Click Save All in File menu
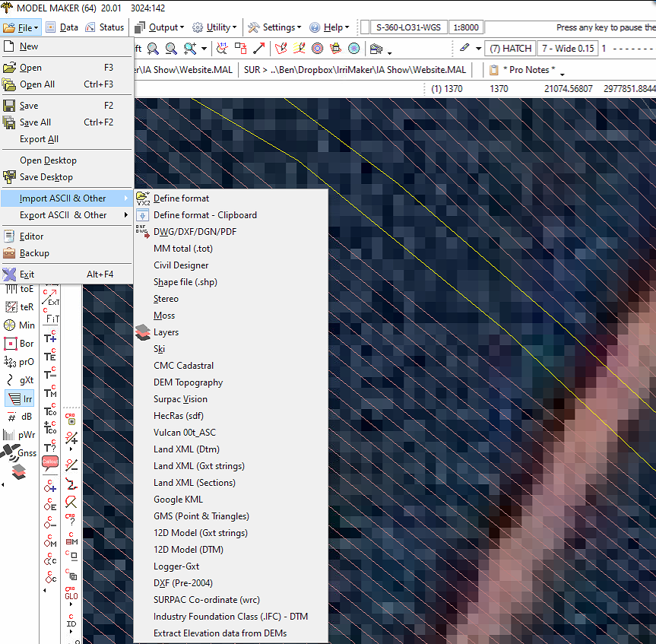Viewport: 656px width, 644px height. (x=35, y=122)
